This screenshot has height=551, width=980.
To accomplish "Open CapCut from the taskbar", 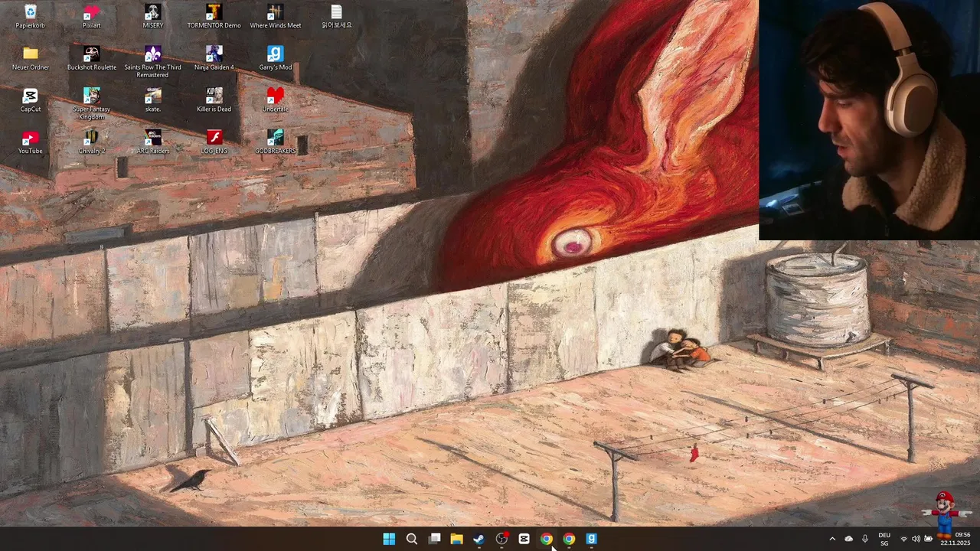I will click(524, 539).
